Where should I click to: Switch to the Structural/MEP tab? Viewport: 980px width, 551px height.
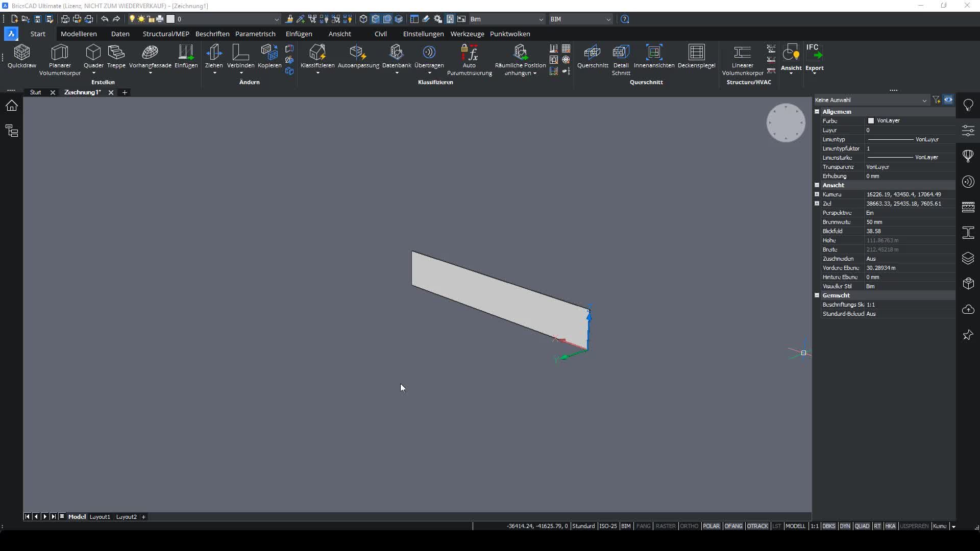click(x=166, y=34)
